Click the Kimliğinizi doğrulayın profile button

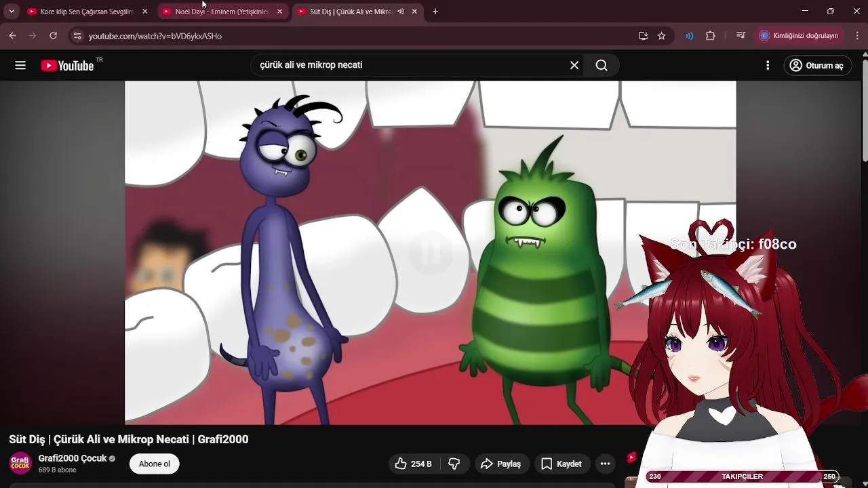pyautogui.click(x=800, y=36)
